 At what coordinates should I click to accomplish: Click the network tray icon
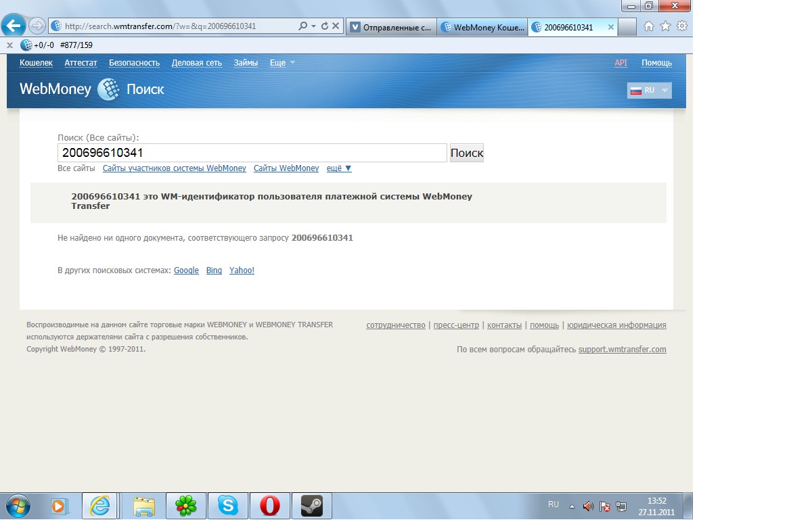pos(622,506)
